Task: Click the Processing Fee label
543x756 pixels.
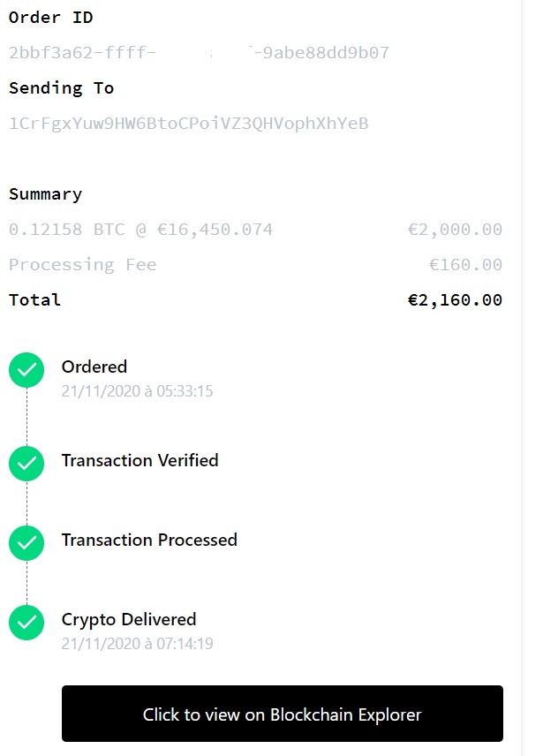Action: click(82, 265)
